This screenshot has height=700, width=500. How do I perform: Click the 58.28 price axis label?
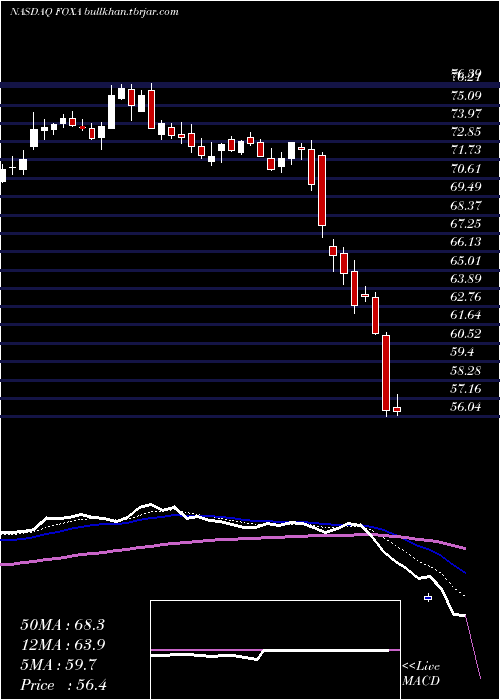click(467, 371)
